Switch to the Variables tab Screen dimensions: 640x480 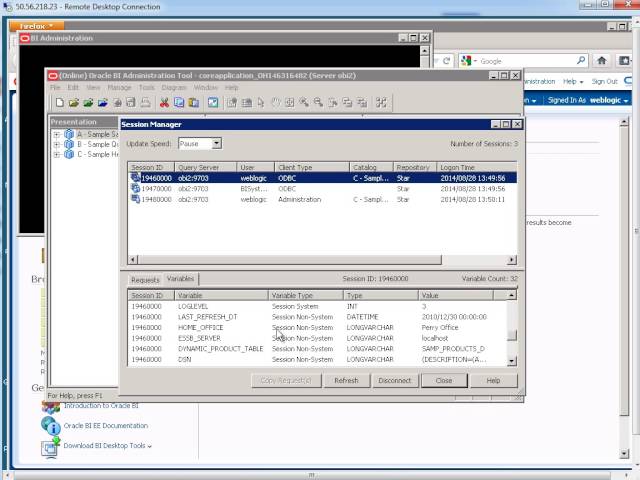click(180, 279)
